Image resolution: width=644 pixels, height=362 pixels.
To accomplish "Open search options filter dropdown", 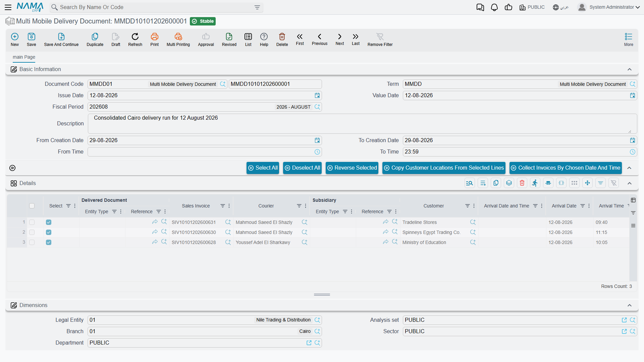I will point(257,7).
